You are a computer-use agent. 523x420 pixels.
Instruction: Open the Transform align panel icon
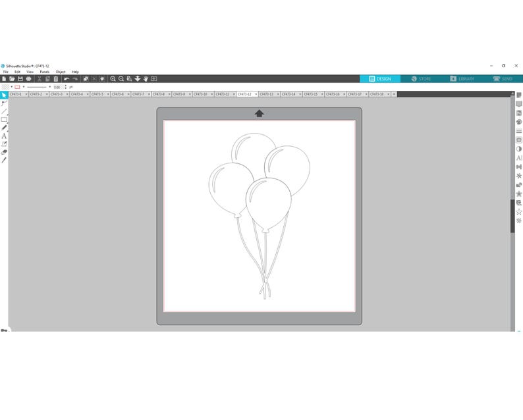click(519, 167)
